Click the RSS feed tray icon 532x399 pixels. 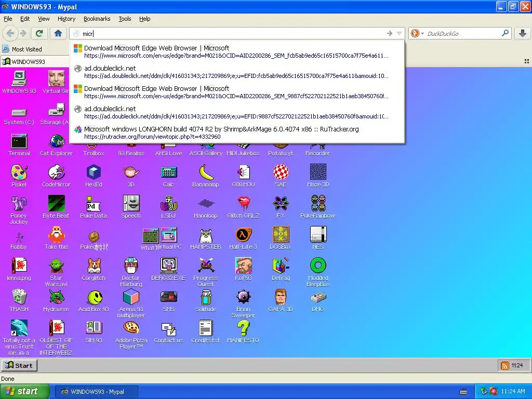pos(505,365)
